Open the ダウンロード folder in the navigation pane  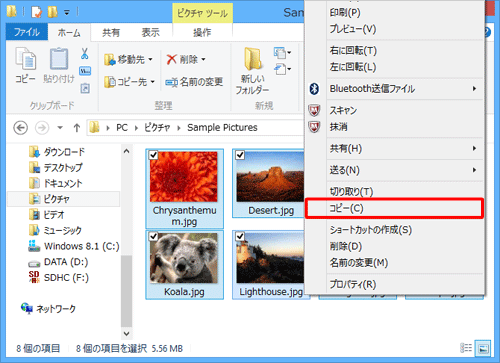57,152
